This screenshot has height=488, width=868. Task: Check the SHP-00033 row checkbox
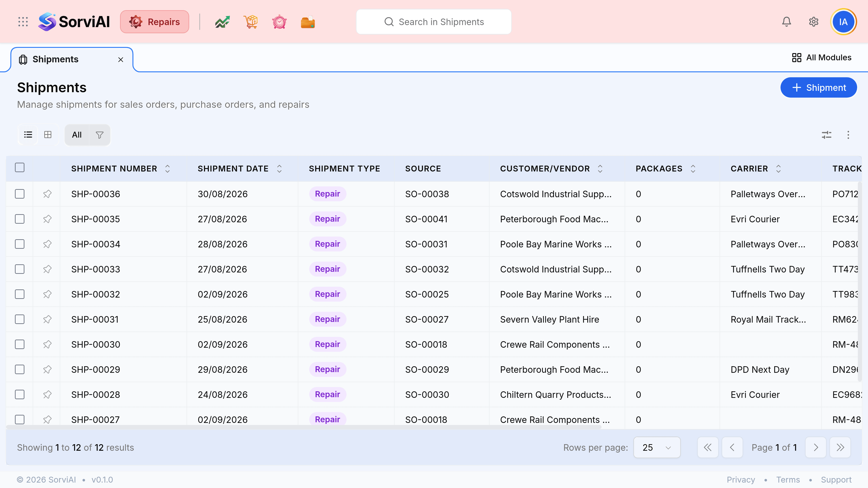(x=20, y=269)
